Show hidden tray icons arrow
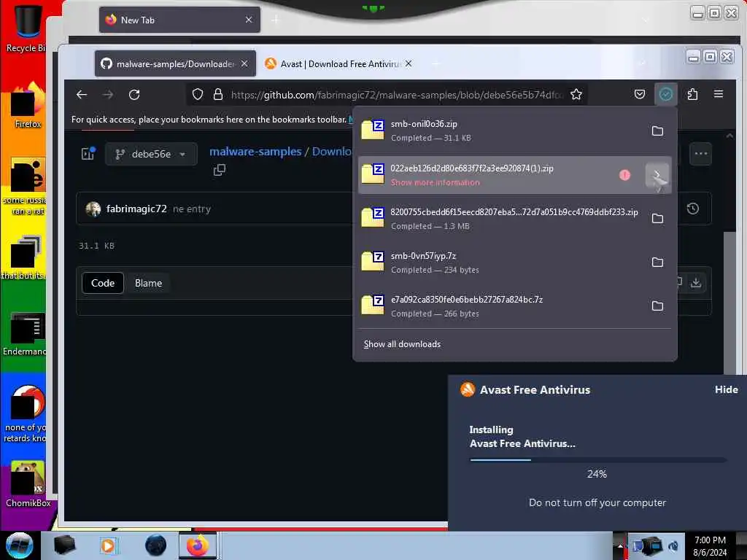This screenshot has height=560, width=747. (620, 545)
